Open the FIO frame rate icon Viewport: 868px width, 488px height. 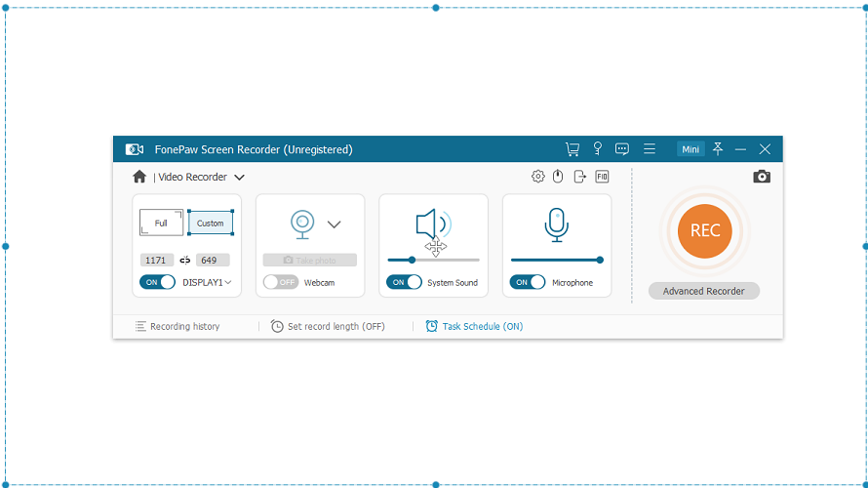[x=602, y=176]
